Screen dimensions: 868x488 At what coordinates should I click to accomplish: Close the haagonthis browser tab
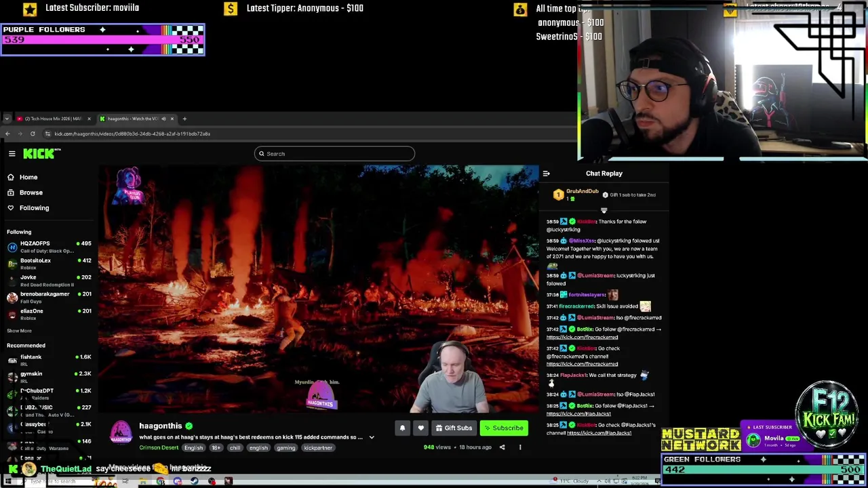tap(172, 119)
